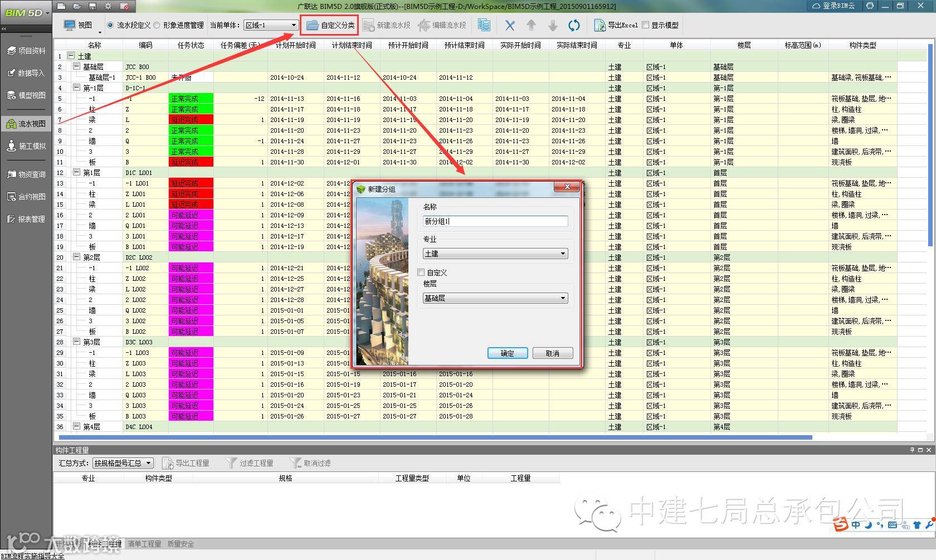This screenshot has width=936, height=560.
Task: Switch to 清单工程量 bottom tab
Action: coord(144,544)
